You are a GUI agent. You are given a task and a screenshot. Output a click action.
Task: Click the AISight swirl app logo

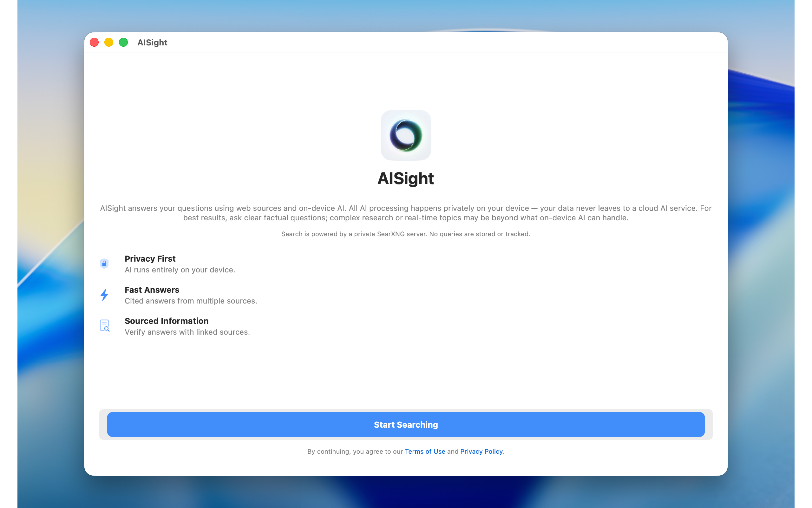(406, 135)
